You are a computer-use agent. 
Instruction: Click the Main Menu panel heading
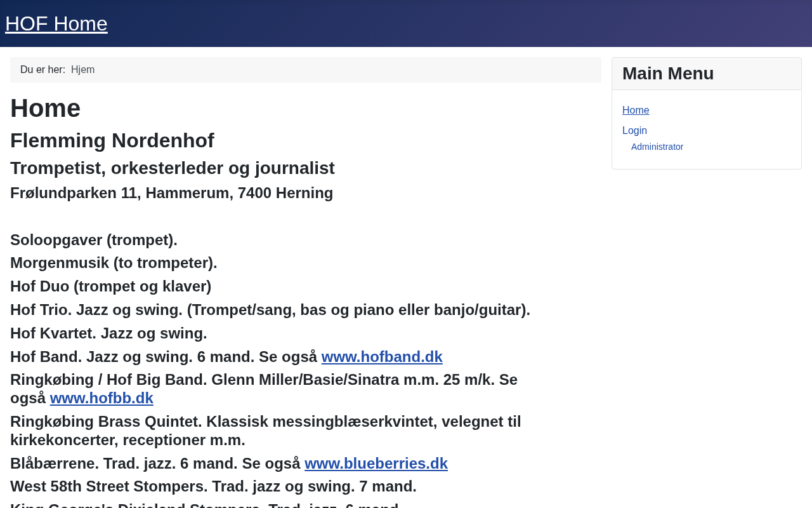click(x=668, y=74)
